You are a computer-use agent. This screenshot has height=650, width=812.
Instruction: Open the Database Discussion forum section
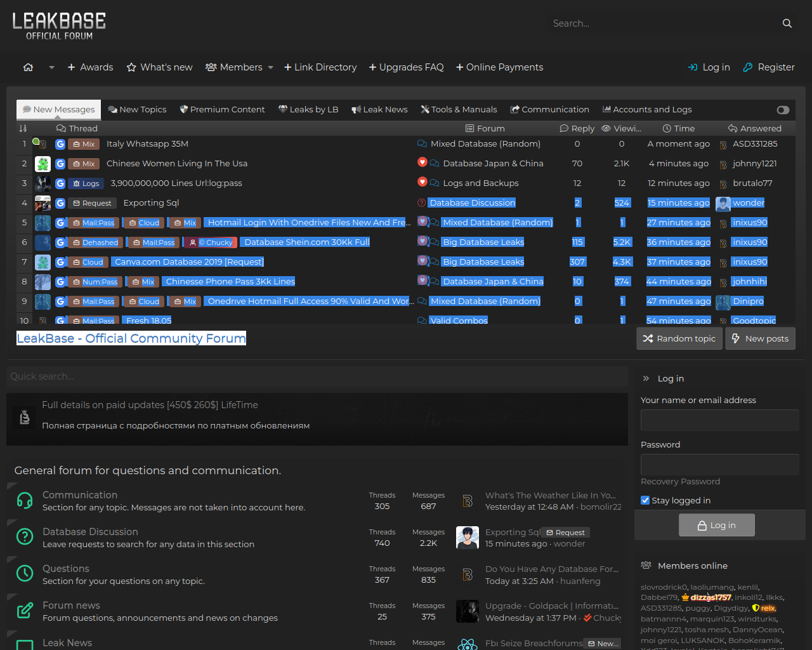coord(90,532)
